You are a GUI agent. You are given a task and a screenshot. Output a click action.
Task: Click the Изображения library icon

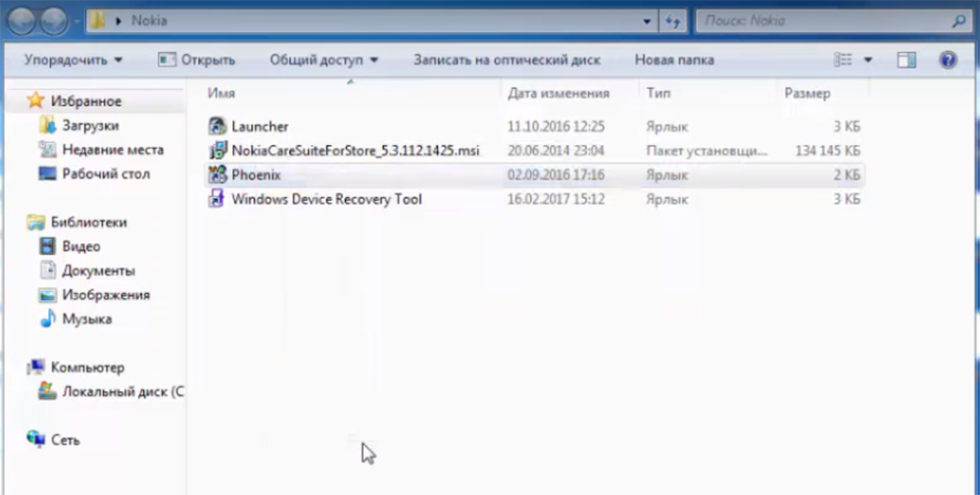[x=47, y=294]
